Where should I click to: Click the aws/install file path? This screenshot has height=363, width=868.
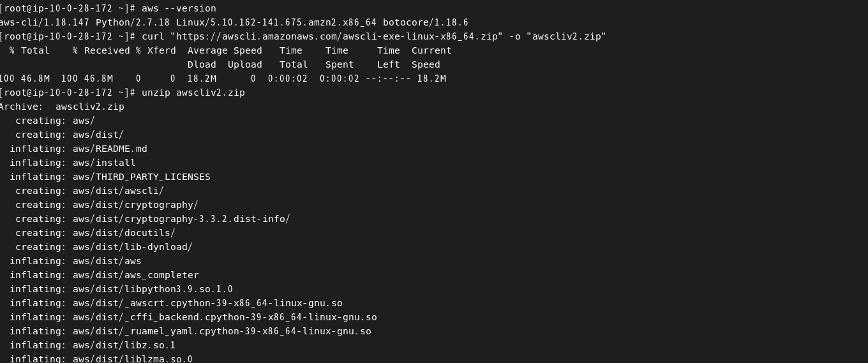click(x=104, y=163)
